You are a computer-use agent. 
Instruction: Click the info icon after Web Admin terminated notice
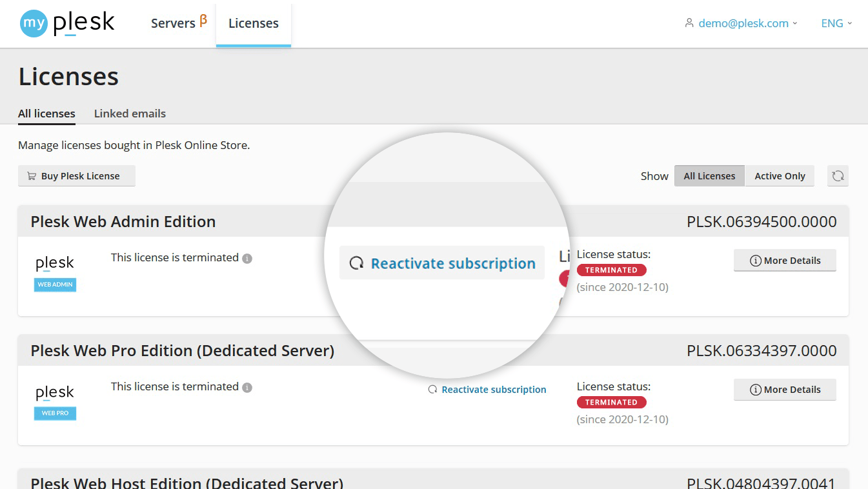tap(248, 258)
